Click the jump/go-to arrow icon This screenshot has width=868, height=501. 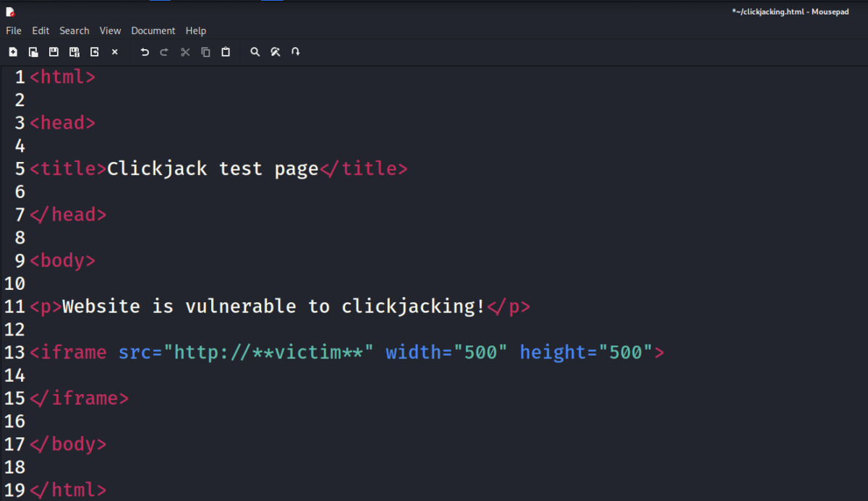(x=295, y=51)
